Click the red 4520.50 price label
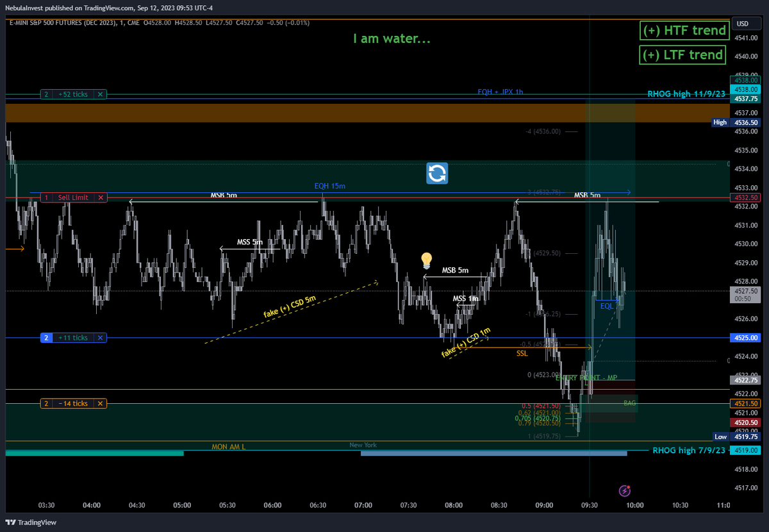The image size is (769, 532). 747,422
